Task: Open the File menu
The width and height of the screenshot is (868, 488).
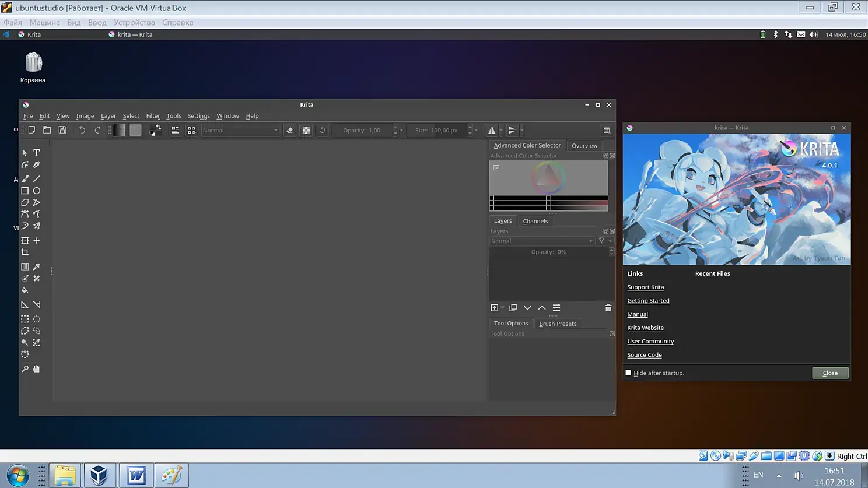Action: 28,116
